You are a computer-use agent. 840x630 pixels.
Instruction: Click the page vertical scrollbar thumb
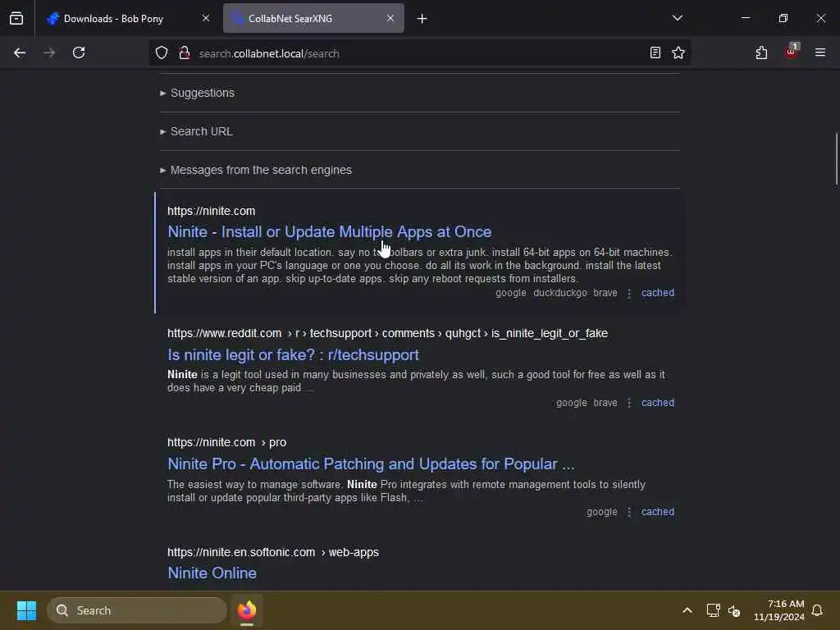(x=836, y=158)
